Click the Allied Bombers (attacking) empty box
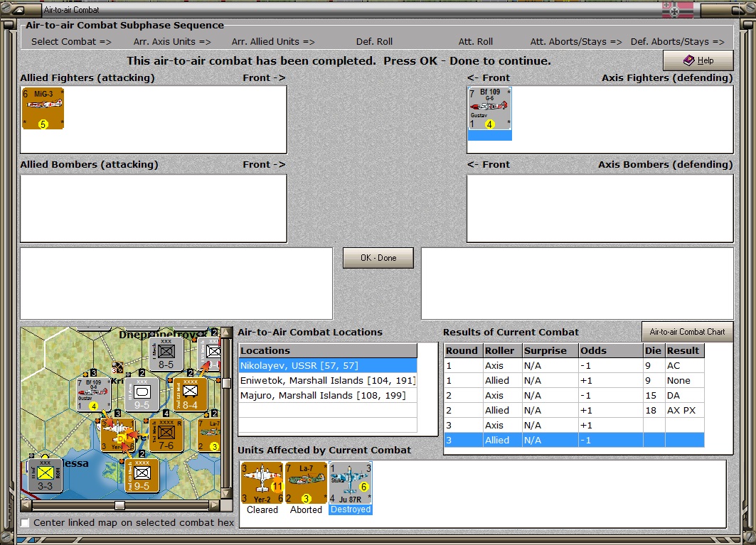Screen dimensions: 756x545 154,208
